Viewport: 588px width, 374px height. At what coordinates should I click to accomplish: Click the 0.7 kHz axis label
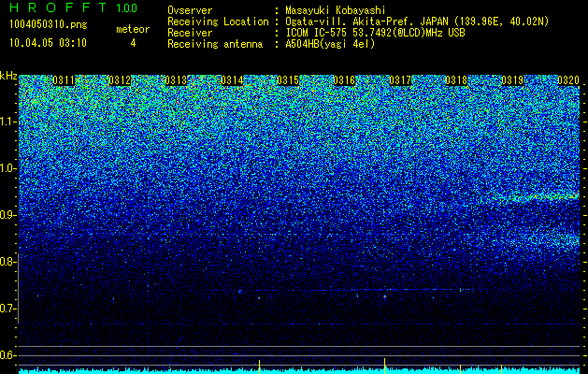[x=7, y=309]
